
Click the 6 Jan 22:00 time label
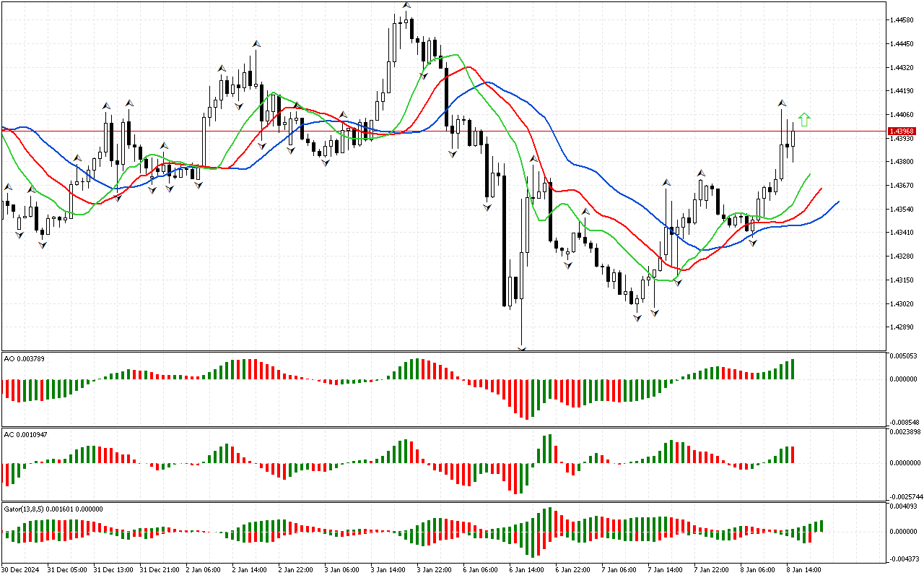point(575,569)
